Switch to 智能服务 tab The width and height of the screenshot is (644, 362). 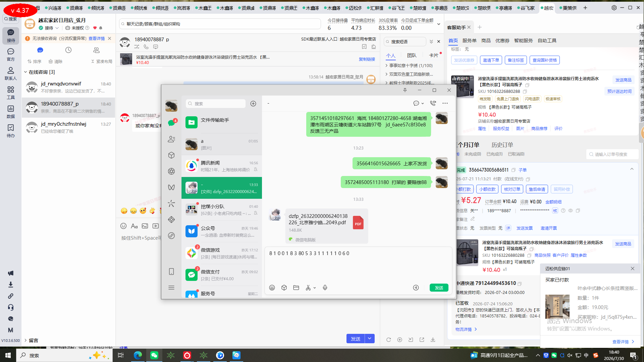[523, 41]
